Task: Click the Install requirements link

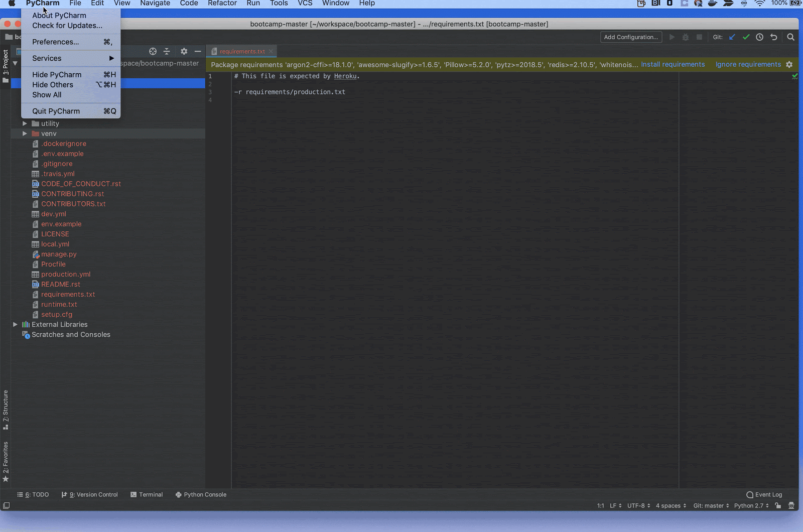Action: pos(673,64)
